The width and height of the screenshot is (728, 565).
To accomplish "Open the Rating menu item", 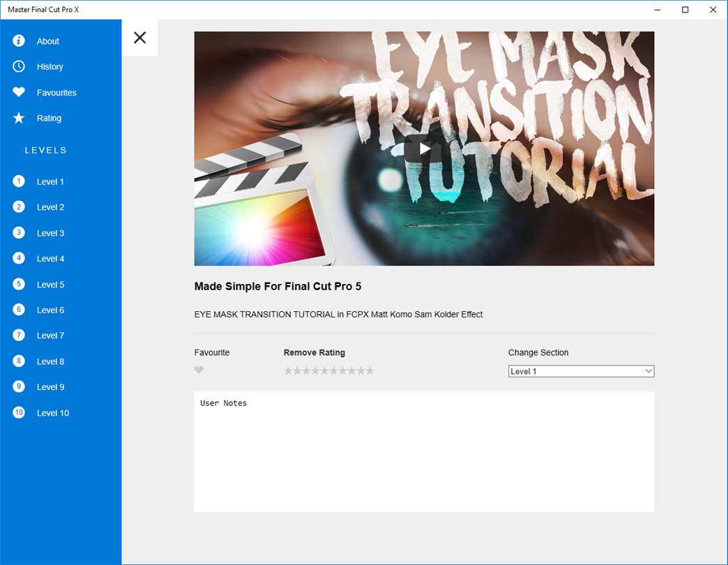I will [x=49, y=119].
